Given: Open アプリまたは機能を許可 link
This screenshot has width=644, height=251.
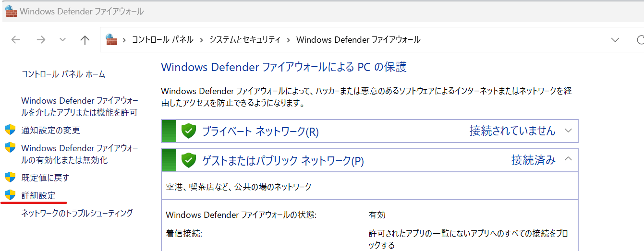Looking at the screenshot, I should (x=80, y=107).
